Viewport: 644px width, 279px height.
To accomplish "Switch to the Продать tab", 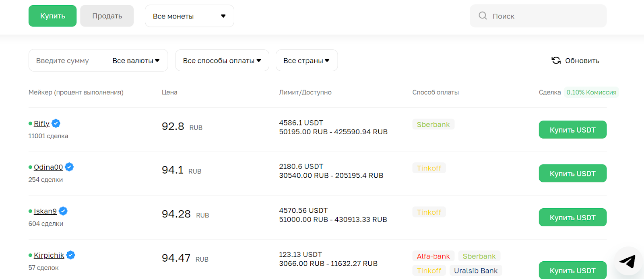I will [x=107, y=16].
